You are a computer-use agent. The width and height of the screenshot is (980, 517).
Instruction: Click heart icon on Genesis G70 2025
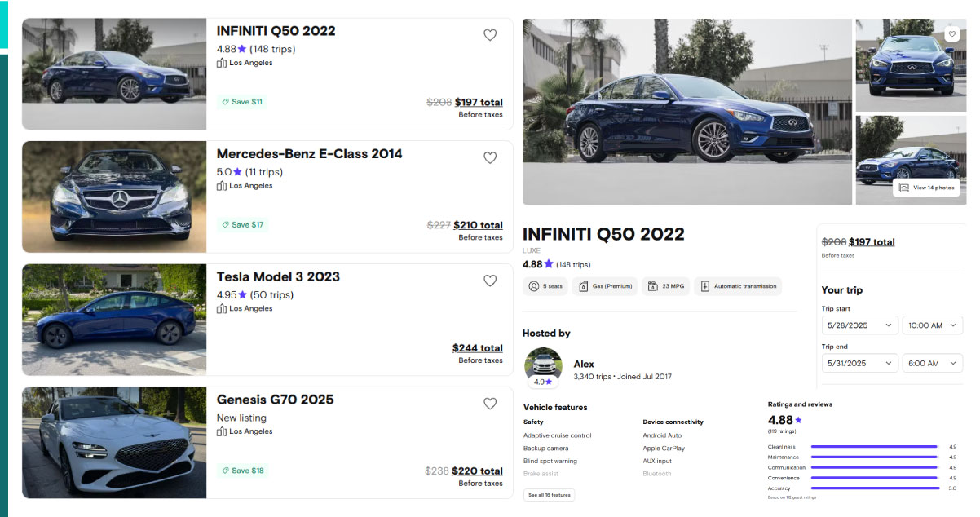[x=490, y=404]
